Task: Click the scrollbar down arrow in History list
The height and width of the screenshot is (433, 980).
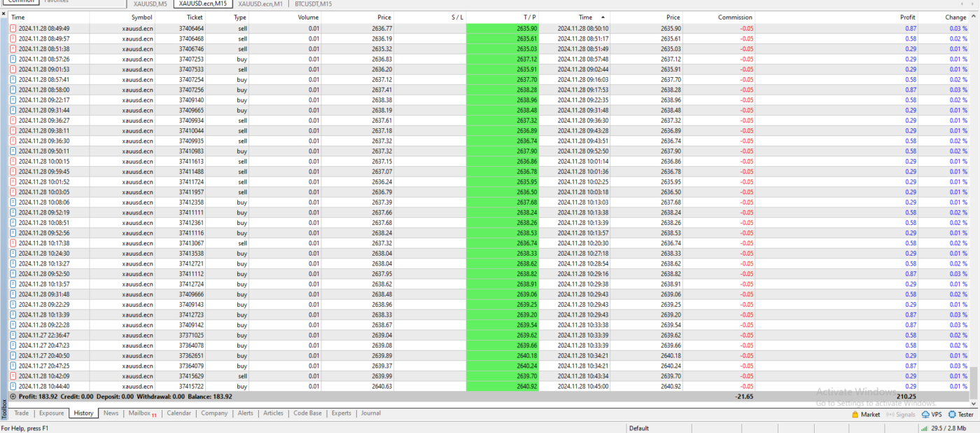Action: click(x=973, y=404)
